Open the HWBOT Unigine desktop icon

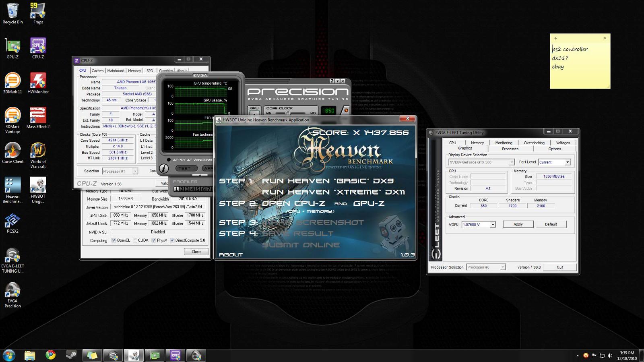point(38,190)
